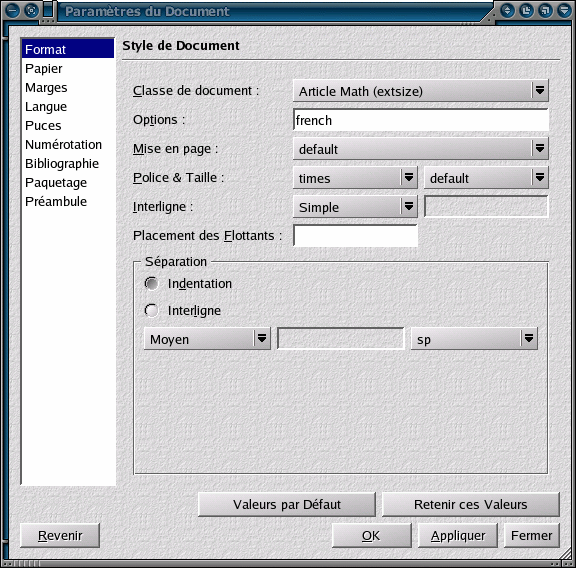Click the maximize icon in title bar
Image resolution: width=576 pixels, height=568 pixels.
526,10
